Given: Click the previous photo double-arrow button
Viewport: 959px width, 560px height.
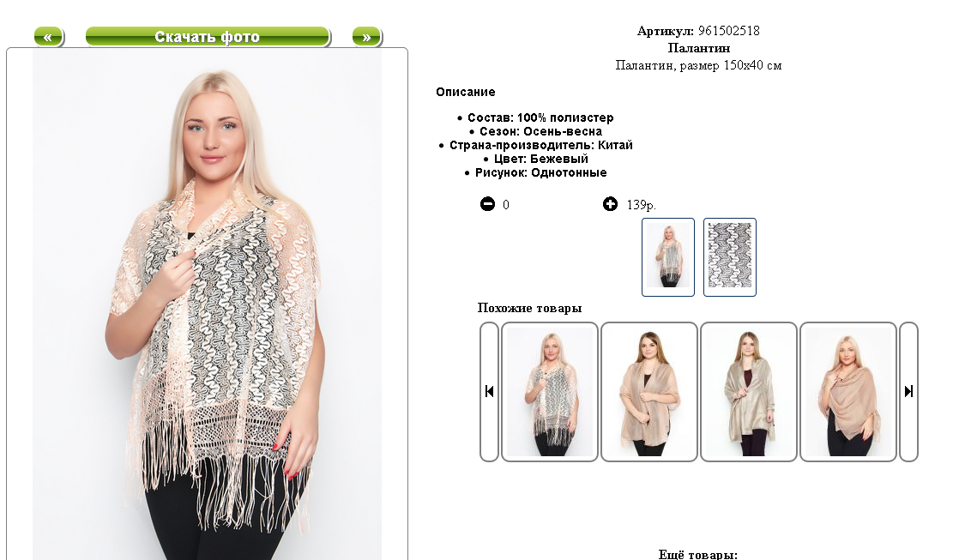Looking at the screenshot, I should tap(48, 37).
